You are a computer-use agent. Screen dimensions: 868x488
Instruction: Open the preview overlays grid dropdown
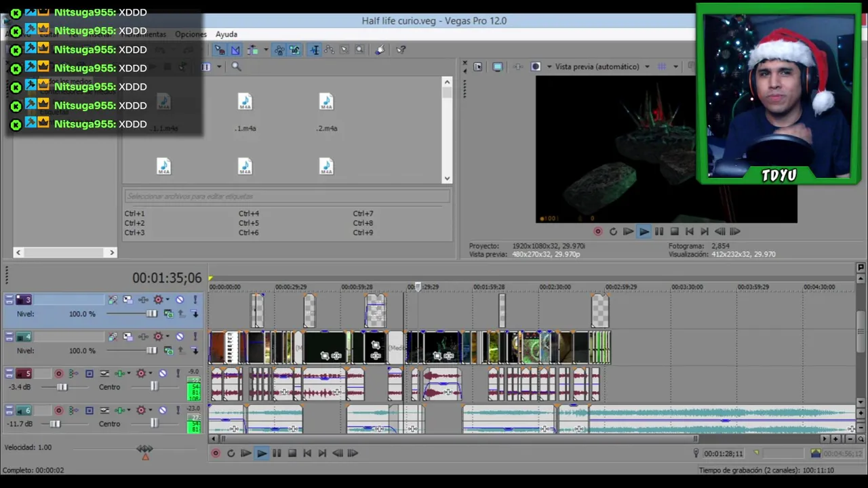tap(677, 66)
